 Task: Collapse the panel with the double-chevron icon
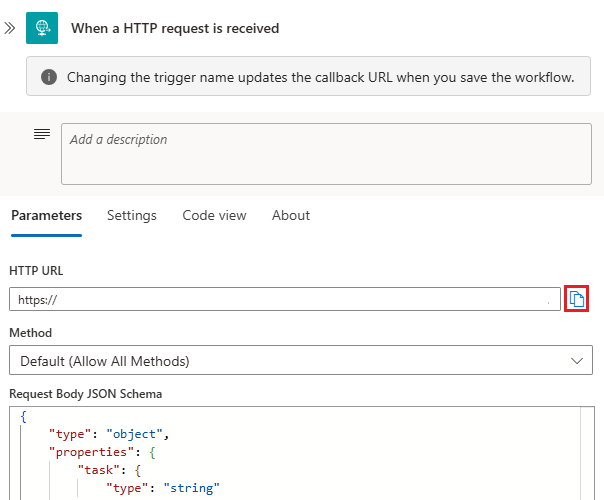pos(9,28)
